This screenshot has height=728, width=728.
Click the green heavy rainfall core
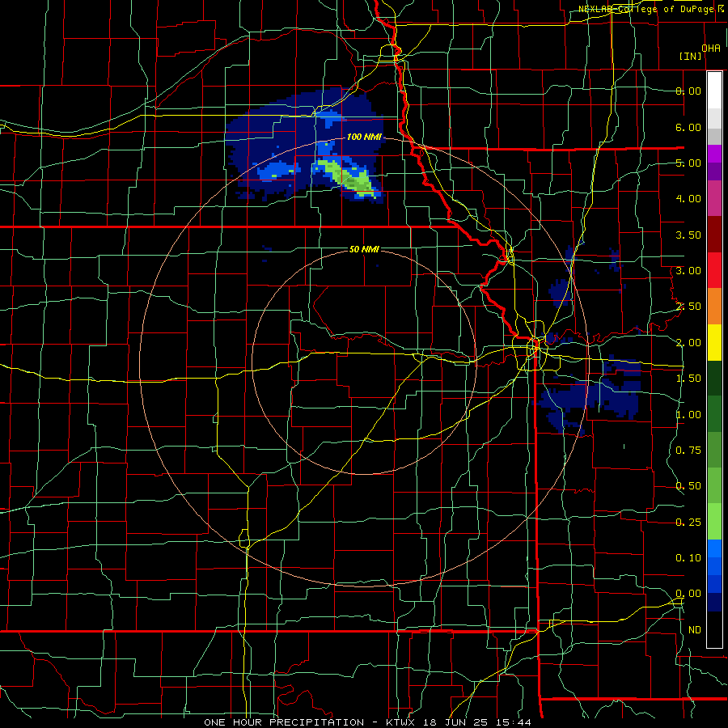(x=347, y=178)
